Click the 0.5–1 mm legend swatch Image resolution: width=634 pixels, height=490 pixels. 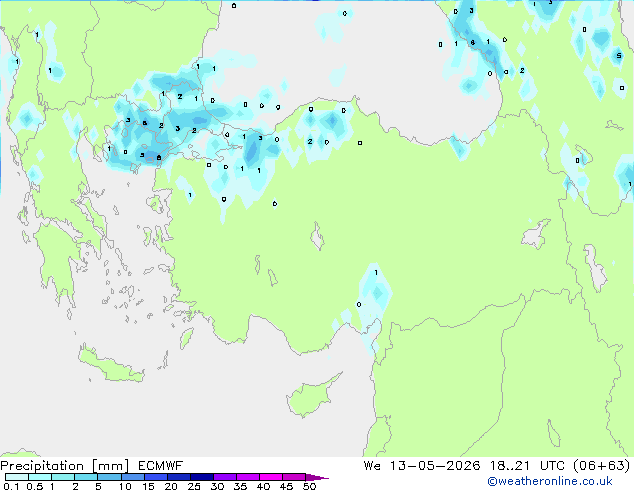[40, 477]
